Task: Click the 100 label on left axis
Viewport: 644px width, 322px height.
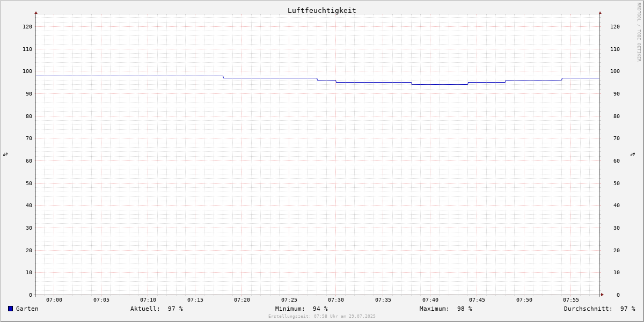Action: [x=27, y=71]
